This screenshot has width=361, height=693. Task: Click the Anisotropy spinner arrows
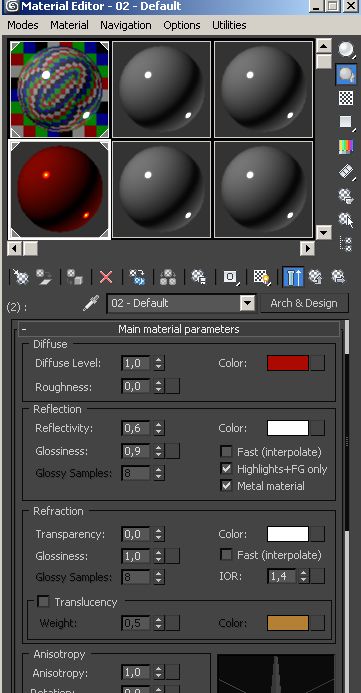click(x=159, y=673)
